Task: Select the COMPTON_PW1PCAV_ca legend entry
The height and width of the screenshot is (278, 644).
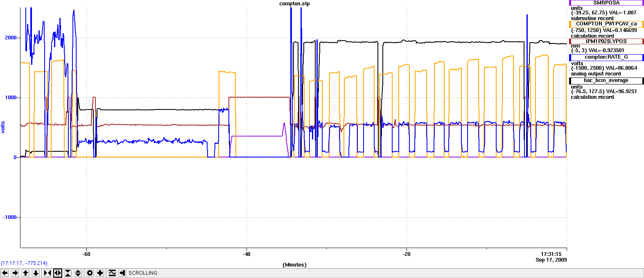Action: (x=606, y=24)
